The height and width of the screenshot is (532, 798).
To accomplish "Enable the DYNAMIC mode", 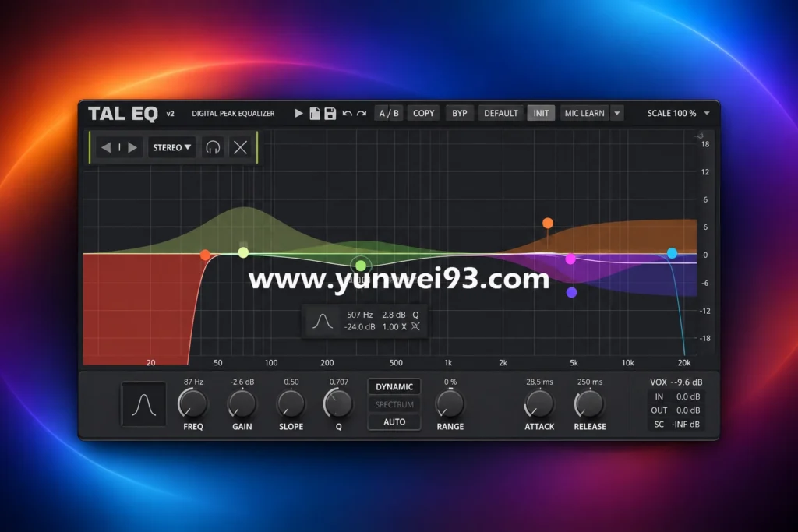I will (394, 387).
